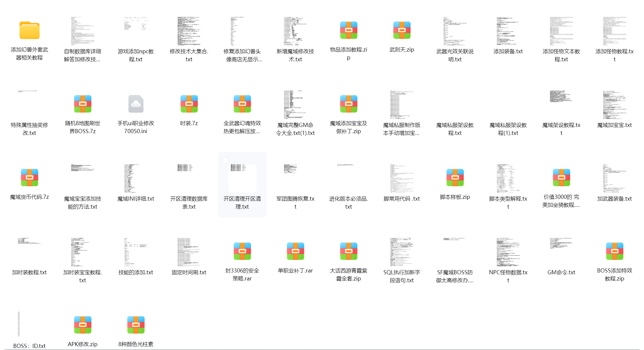The image size is (644, 350).
Task: Select the 随机8地图刷世界BOSS.7z archive
Action: 82,104
